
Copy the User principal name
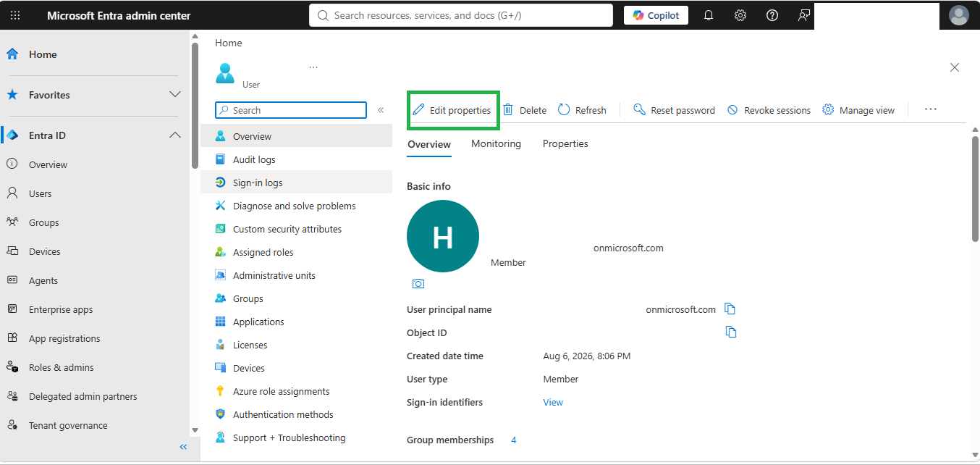(730, 309)
